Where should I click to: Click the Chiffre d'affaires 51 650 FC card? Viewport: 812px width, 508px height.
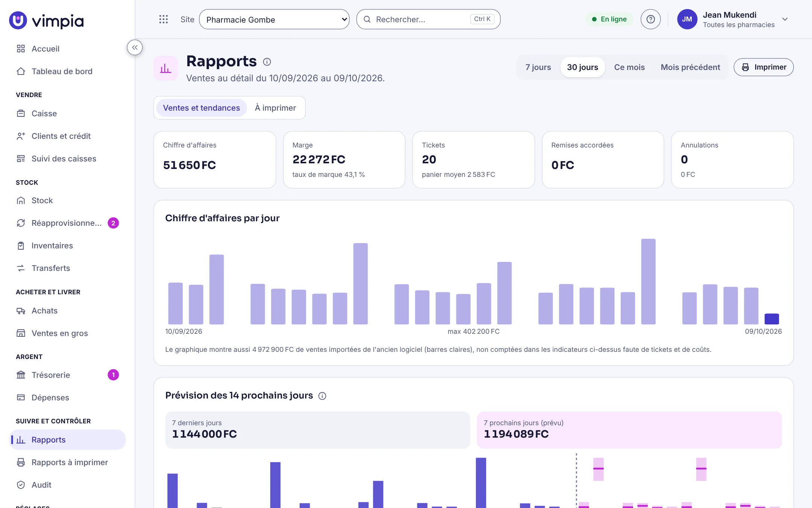tap(215, 160)
